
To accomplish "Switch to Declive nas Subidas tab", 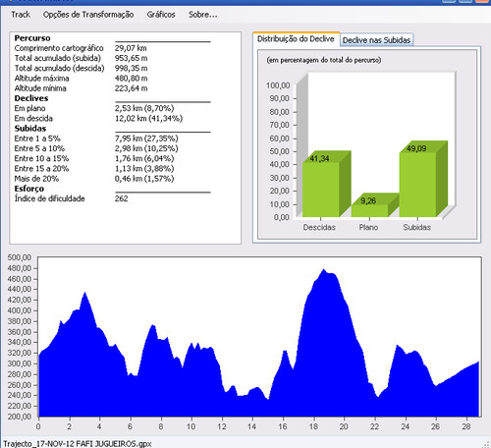I will (x=376, y=40).
